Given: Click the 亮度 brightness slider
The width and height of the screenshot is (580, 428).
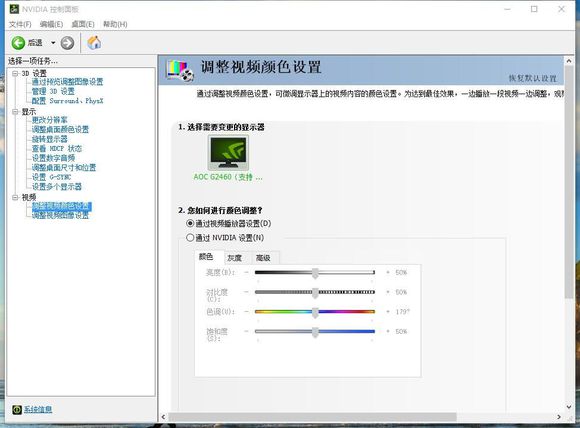Looking at the screenshot, I should click(315, 273).
